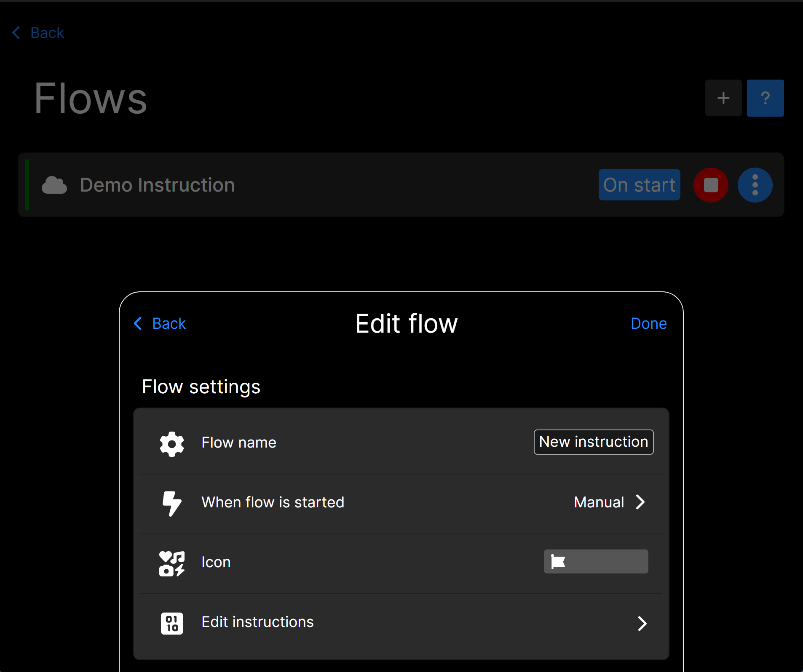Viewport: 803px width, 672px height.
Task: Click the cloud icon of Demo Instruction
Action: click(x=54, y=185)
